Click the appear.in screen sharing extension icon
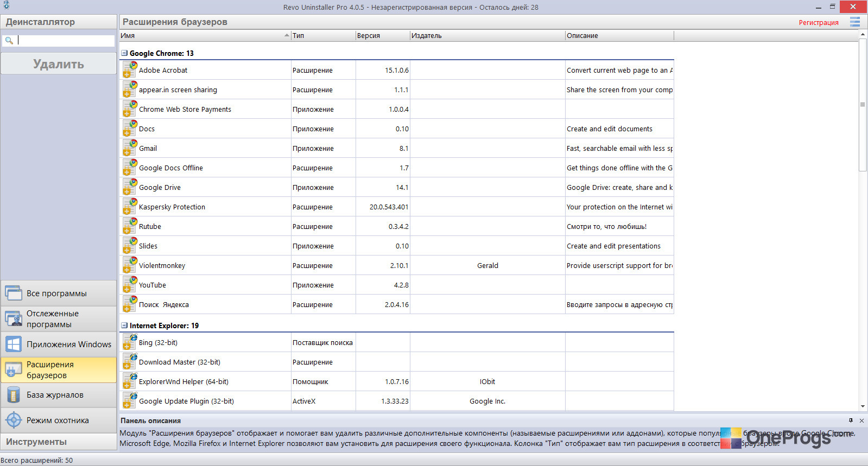Viewport: 868px width, 466px height. (x=129, y=90)
